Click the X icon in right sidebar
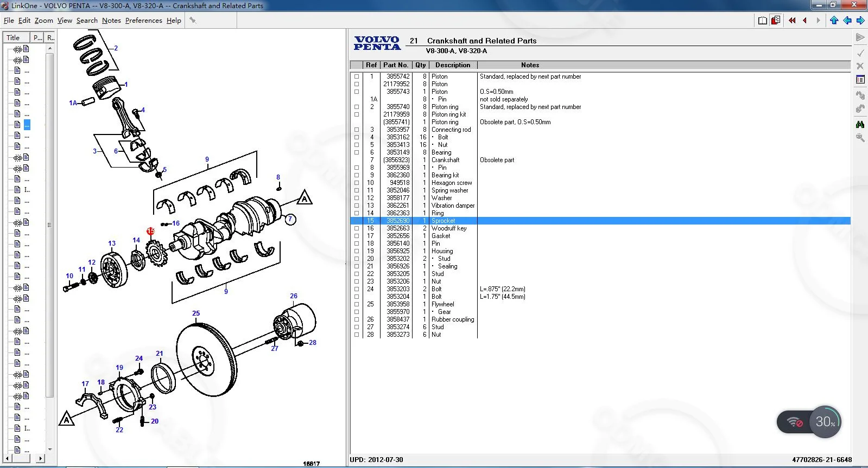Viewport: 868px width, 468px height. point(860,66)
